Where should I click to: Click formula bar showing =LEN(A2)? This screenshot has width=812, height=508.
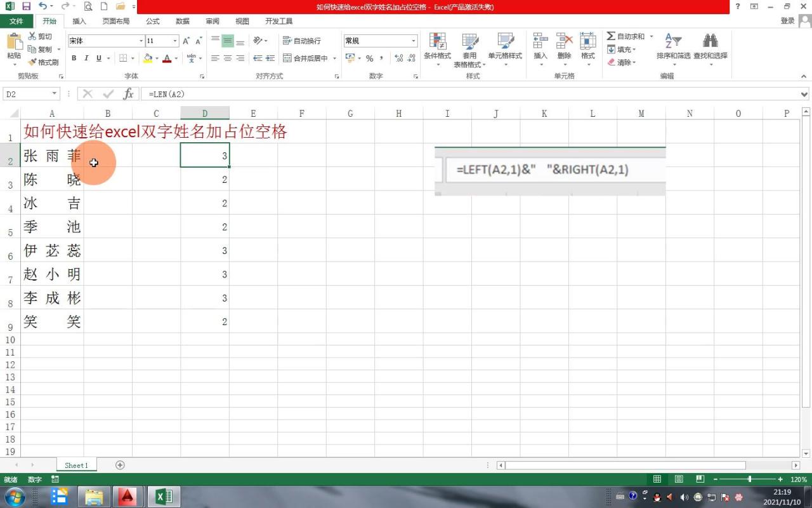[469, 94]
